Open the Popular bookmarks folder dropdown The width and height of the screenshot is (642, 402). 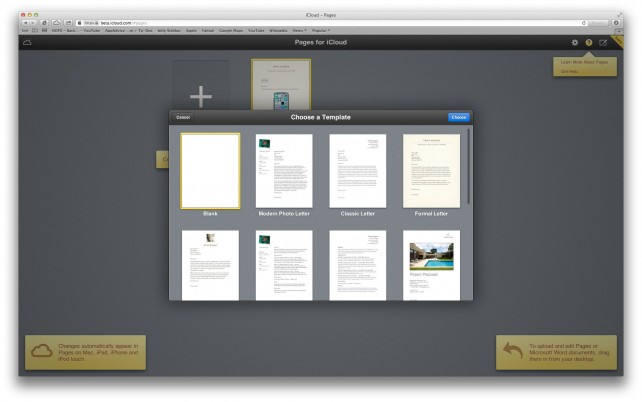[x=321, y=31]
